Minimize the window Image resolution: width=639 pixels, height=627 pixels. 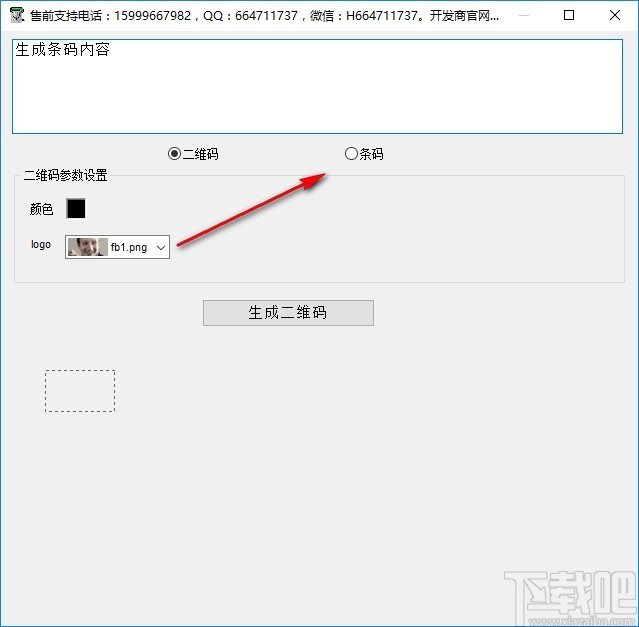coord(524,15)
